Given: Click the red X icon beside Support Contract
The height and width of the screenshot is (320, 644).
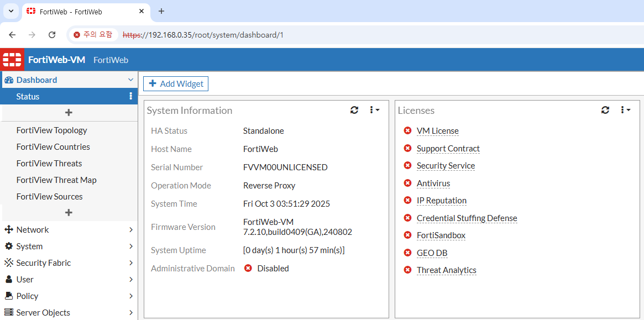Looking at the screenshot, I should [407, 148].
